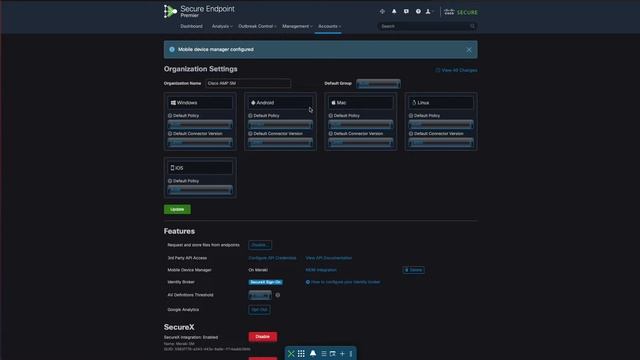Click the search magnifier icon

coord(472,26)
